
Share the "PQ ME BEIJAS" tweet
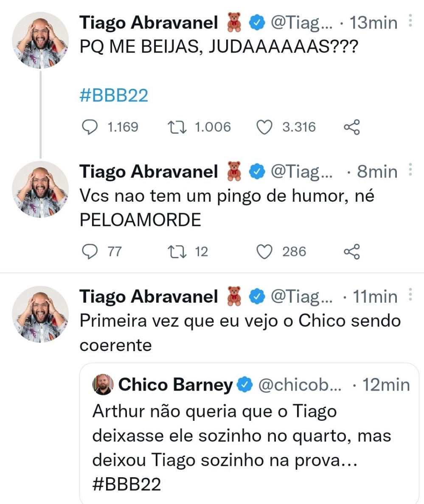tap(351, 127)
